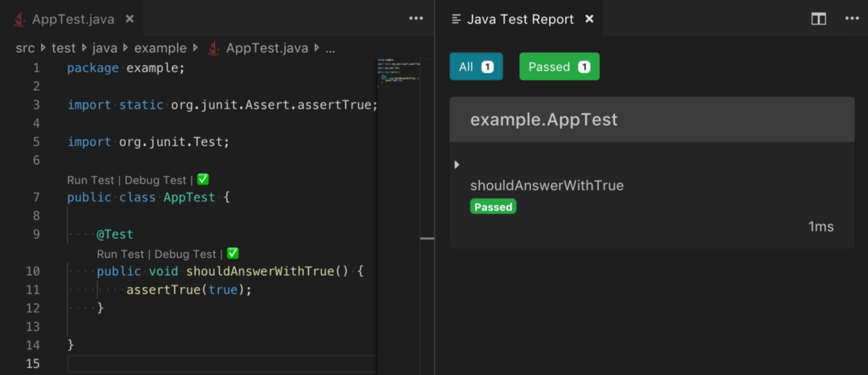
Task: Click Run Test above class AppTest
Action: (x=91, y=180)
